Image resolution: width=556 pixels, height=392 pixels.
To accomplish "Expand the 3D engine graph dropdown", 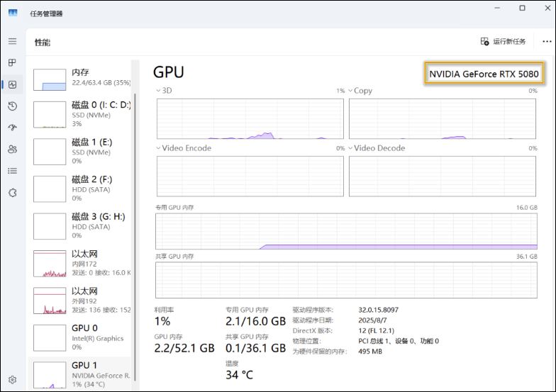I will (x=159, y=91).
